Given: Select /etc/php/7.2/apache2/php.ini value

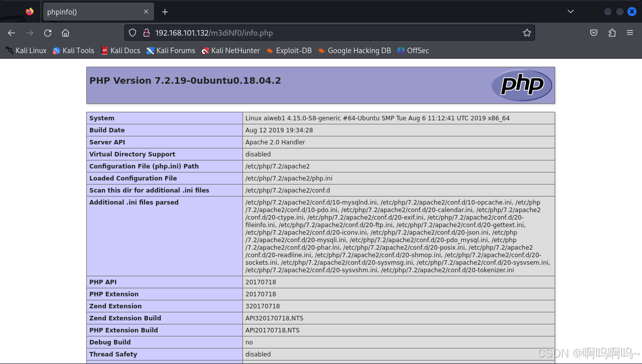Looking at the screenshot, I should pos(289,178).
